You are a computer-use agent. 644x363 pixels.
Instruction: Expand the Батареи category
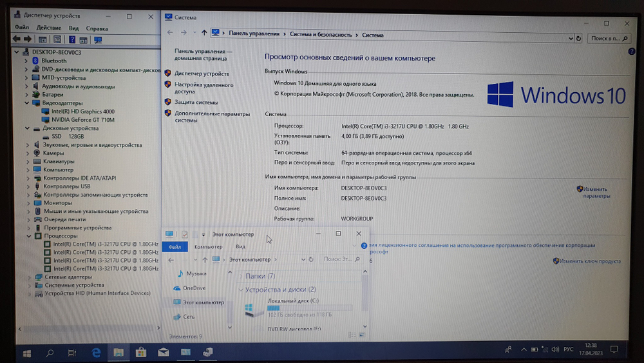[26, 95]
